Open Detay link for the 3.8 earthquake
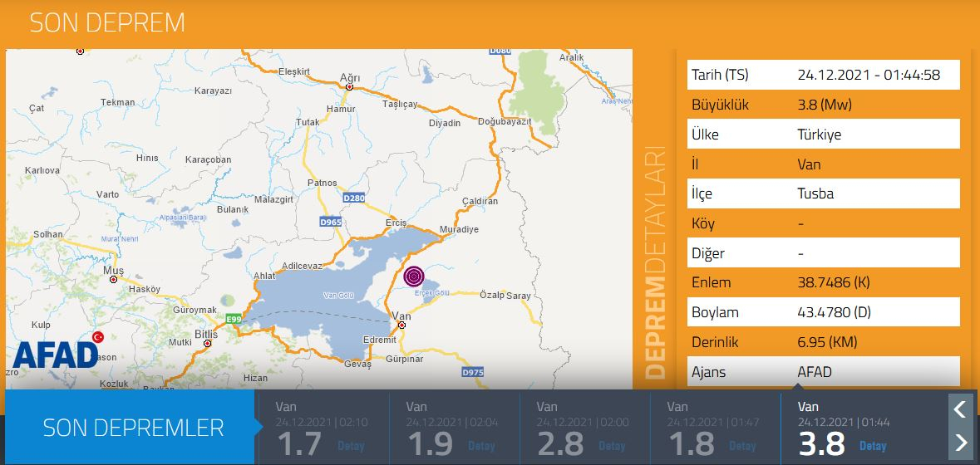Screen dimensions: 980x465 pyautogui.click(x=872, y=446)
